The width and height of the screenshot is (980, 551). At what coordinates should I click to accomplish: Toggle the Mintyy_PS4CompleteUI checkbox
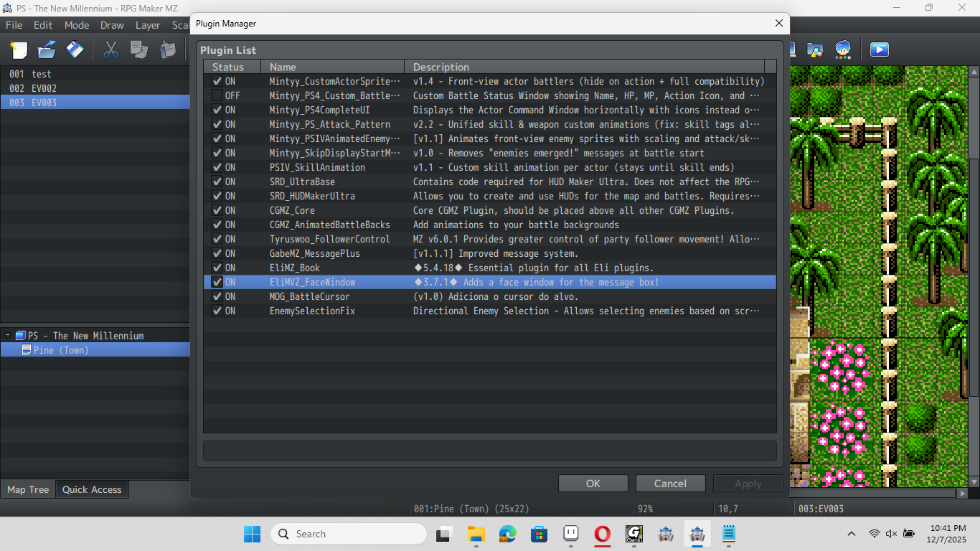click(x=217, y=110)
